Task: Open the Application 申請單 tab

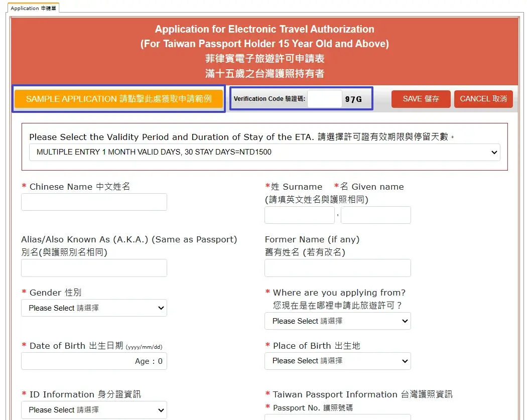Action: (34, 8)
